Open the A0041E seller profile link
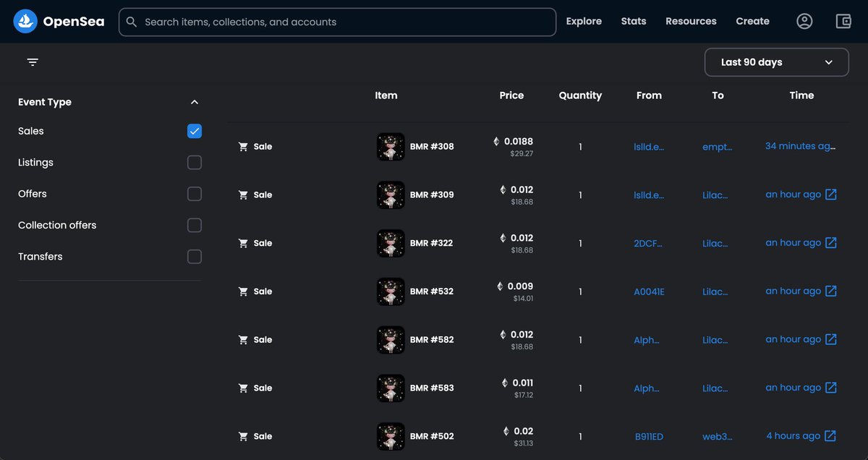Screen dimensions: 868x460 647,291
